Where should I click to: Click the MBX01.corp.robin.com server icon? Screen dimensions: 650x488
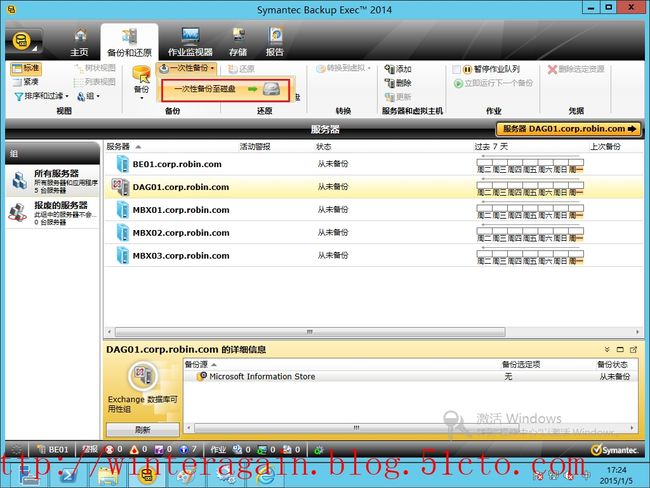[x=123, y=210]
